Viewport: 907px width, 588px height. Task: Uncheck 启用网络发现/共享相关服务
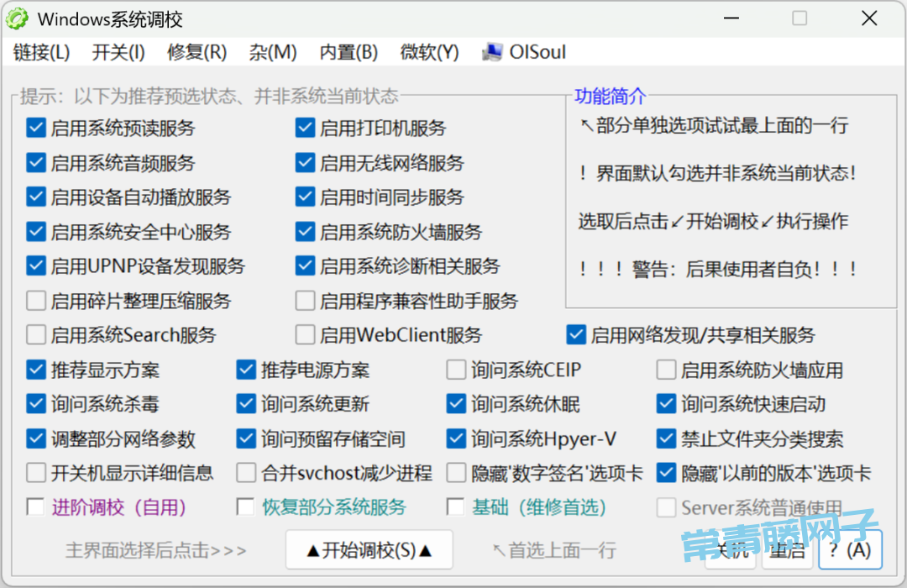576,335
